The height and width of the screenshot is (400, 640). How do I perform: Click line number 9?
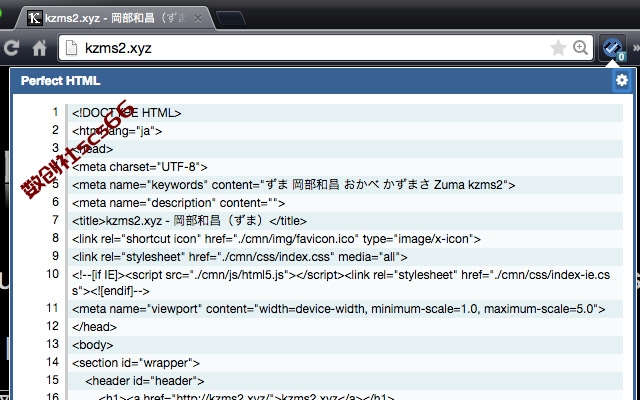56,256
